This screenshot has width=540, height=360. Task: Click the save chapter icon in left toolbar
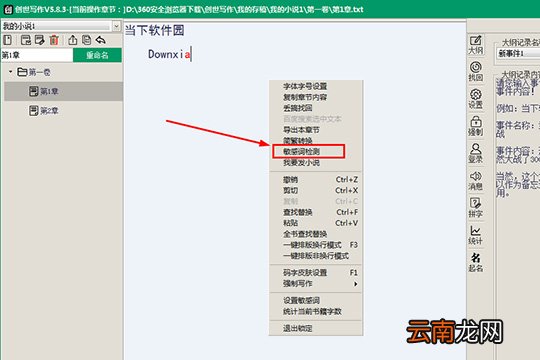click(25, 40)
